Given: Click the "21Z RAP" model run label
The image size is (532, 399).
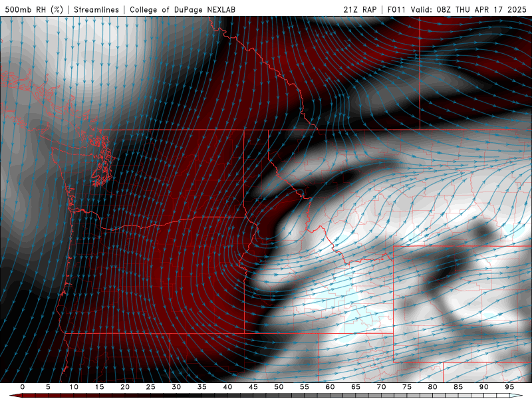Looking at the screenshot, I should tap(360, 9).
